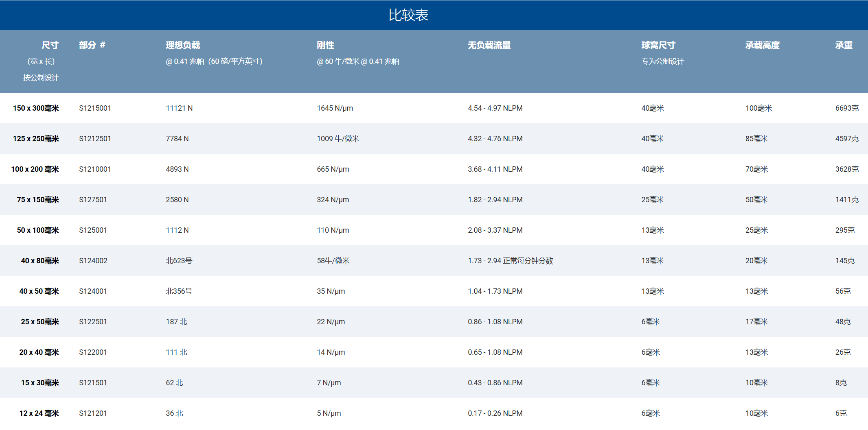Select the 3.68 - 4.11 NLPM flow cell
Screen dimensions: 868x430
[x=495, y=169]
